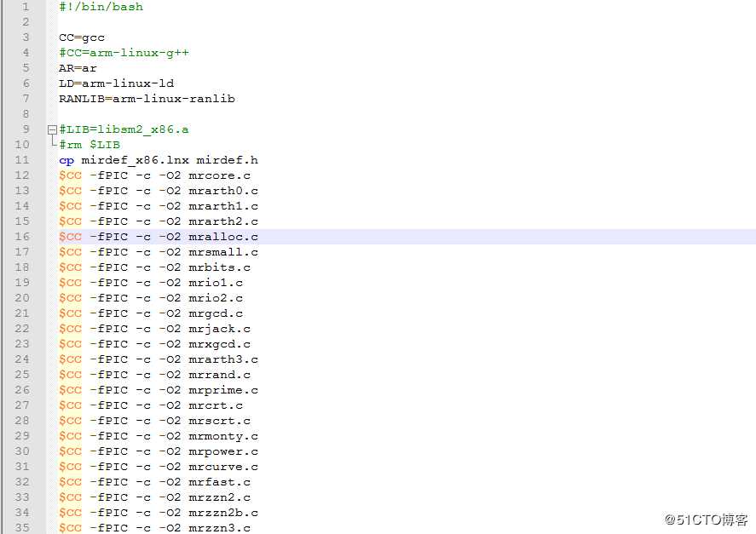Click the '#!/bin/bash' shebang line
This screenshot has width=756, height=534.
pos(101,7)
